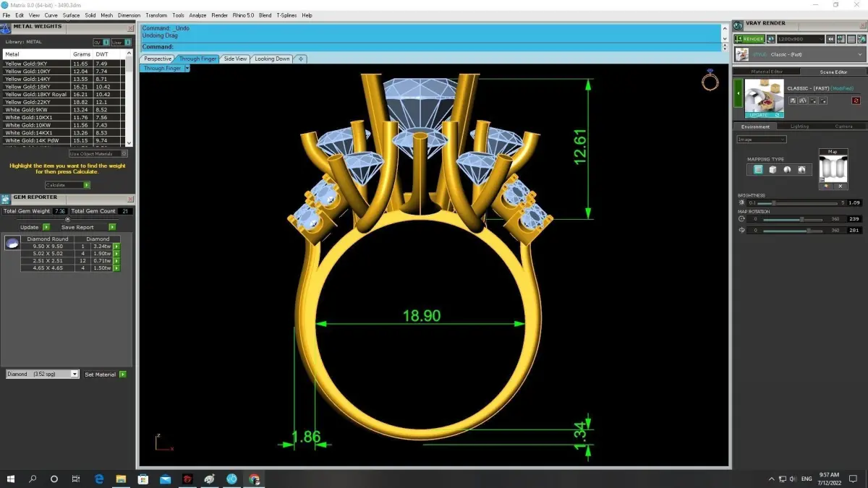The height and width of the screenshot is (488, 868).
Task: Click Set Material button
Action: [105, 374]
